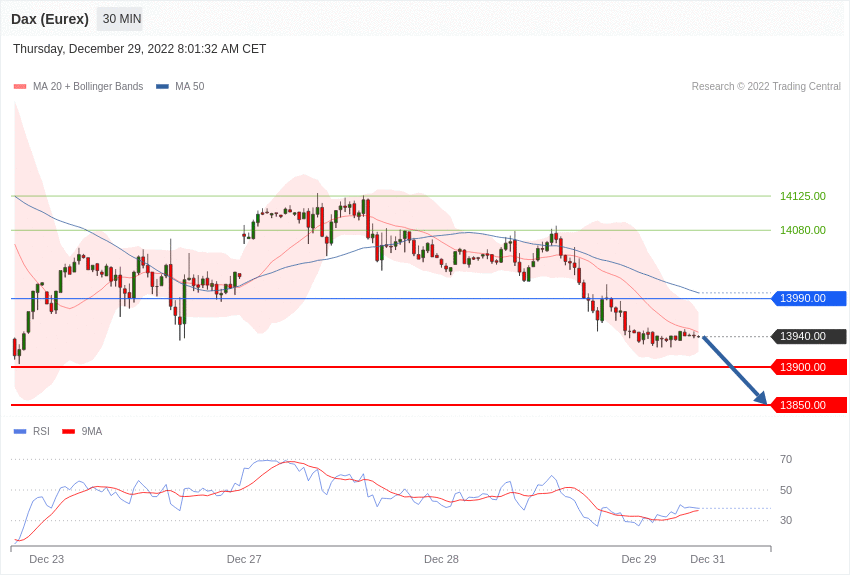Image resolution: width=850 pixels, height=576 pixels.
Task: Click the Dec 29 date axis label
Action: [x=639, y=559]
